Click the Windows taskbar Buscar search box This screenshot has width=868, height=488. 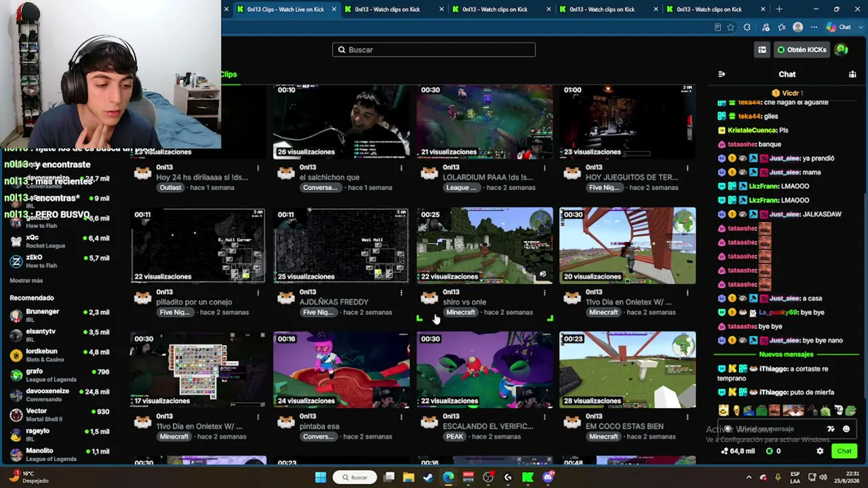click(354, 477)
